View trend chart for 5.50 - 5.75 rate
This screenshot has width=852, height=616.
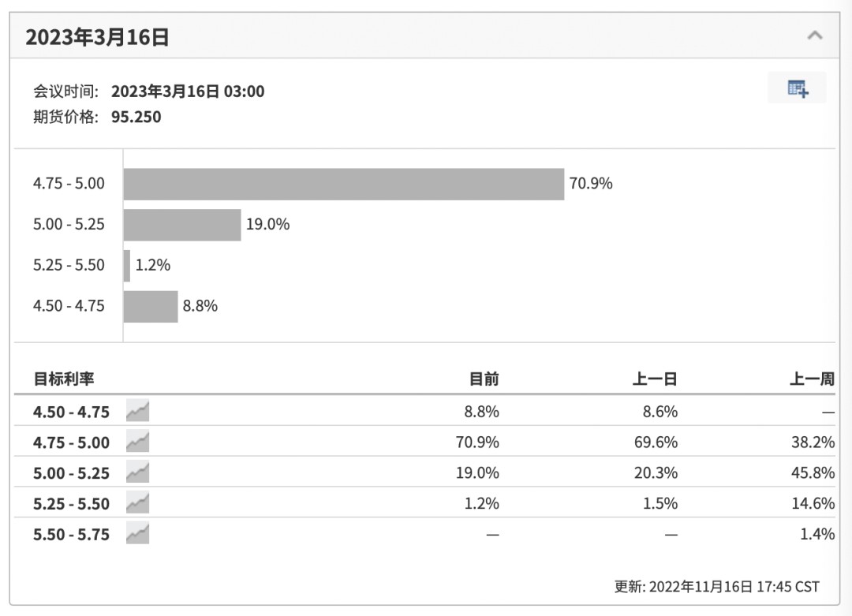click(137, 534)
